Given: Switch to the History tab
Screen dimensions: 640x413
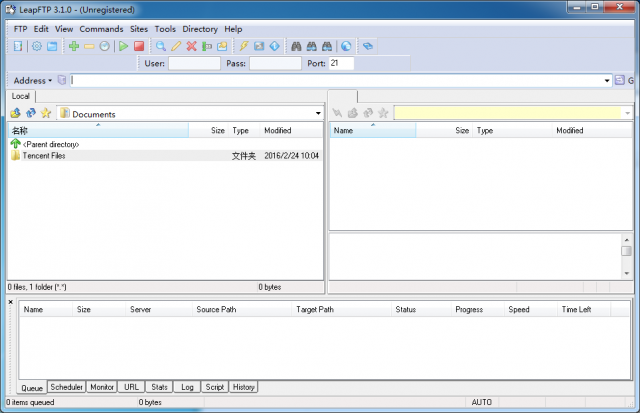Looking at the screenshot, I should (x=243, y=387).
